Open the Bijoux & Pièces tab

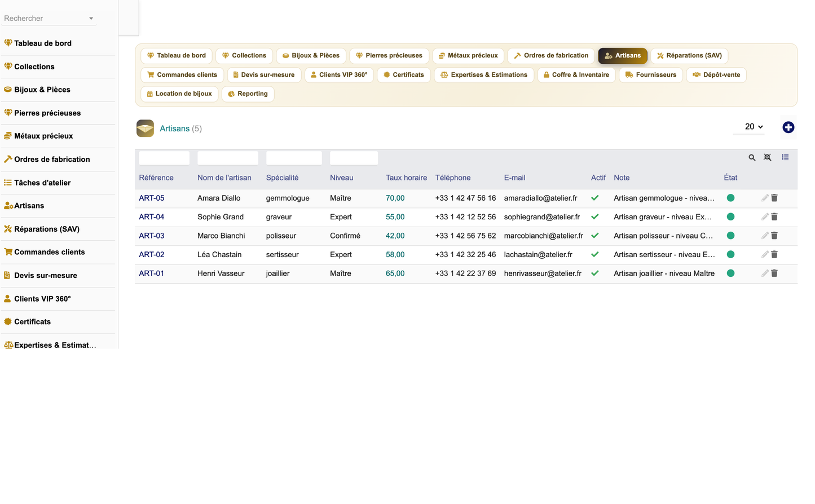click(311, 56)
